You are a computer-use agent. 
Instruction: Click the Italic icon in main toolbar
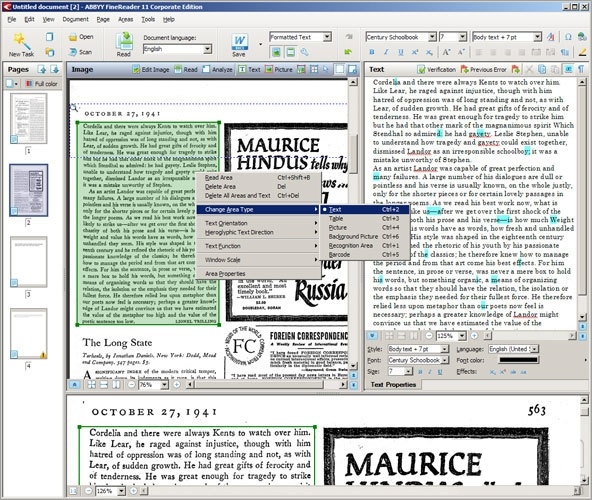pyautogui.click(x=386, y=52)
